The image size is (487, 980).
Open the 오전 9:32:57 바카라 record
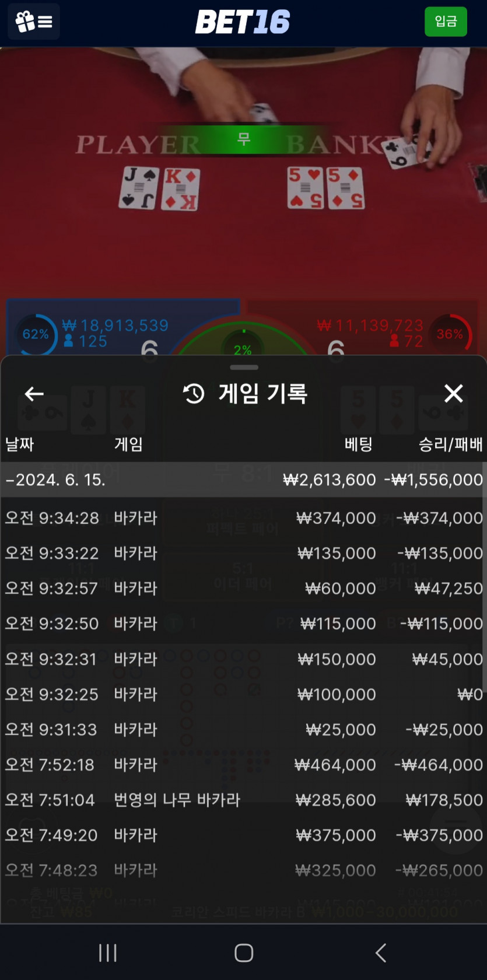pyautogui.click(x=243, y=588)
